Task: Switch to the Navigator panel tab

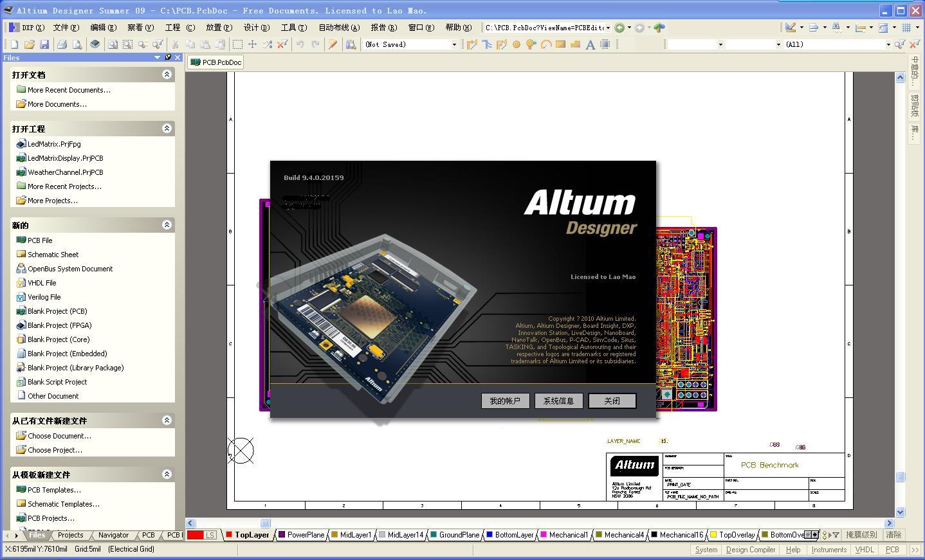Action: [113, 535]
